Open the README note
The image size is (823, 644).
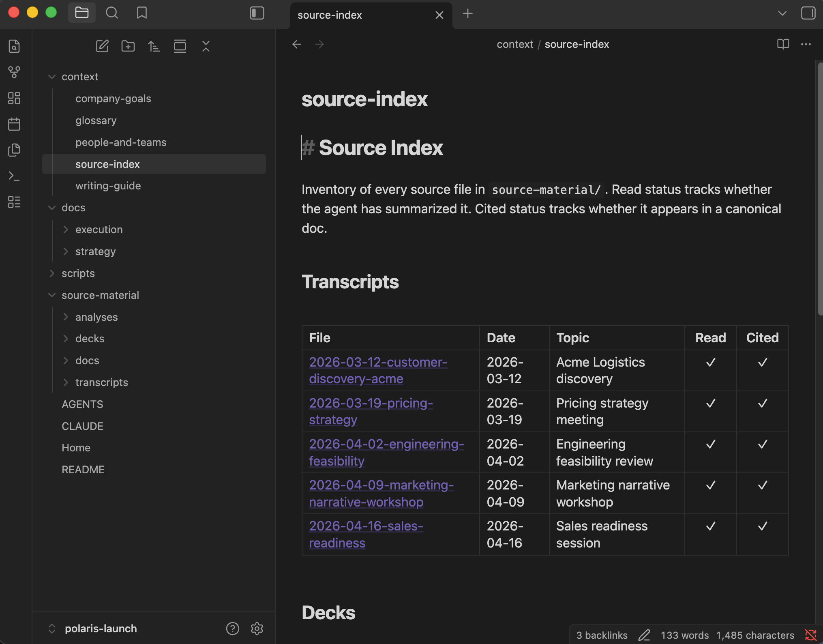[154, 470]
